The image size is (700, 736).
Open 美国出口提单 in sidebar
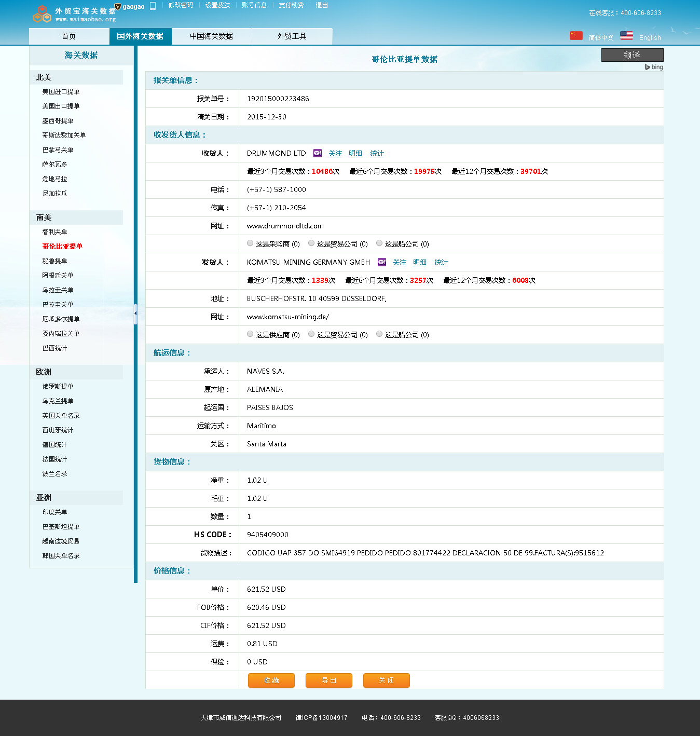61,106
